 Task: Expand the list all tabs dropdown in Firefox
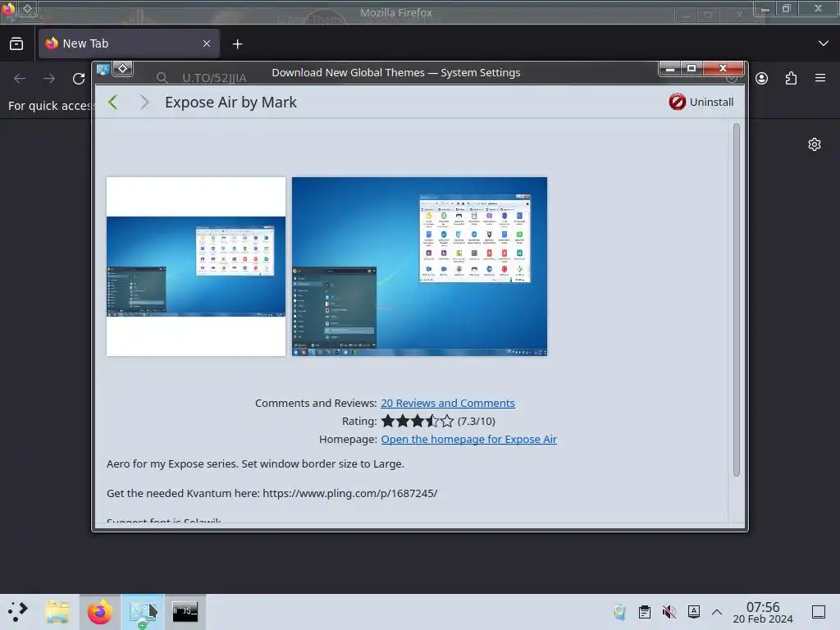pyautogui.click(x=824, y=43)
